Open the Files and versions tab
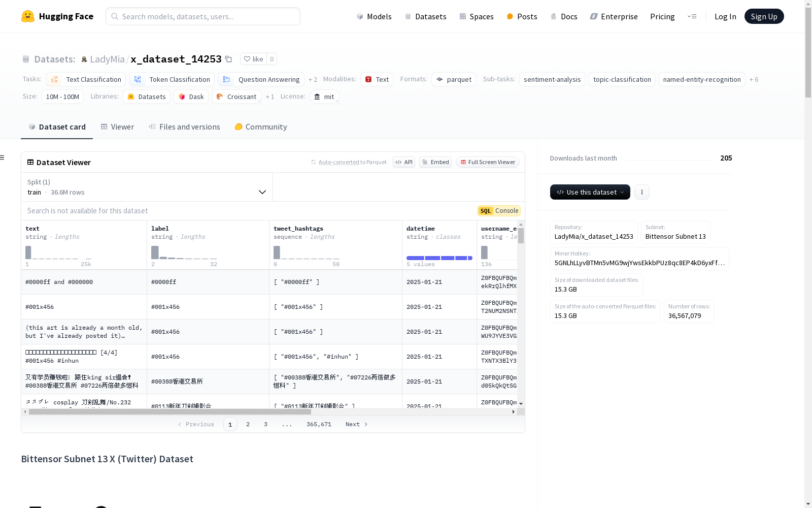 coord(184,127)
